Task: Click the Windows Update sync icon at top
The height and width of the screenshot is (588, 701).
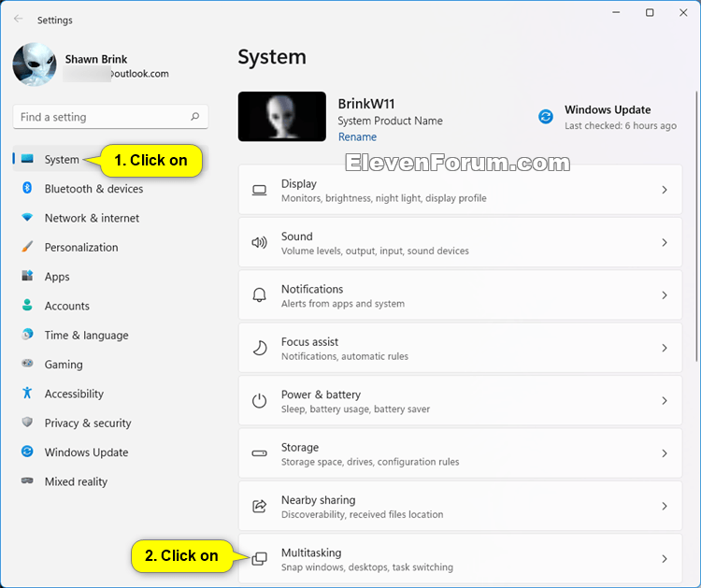Action: point(546,117)
